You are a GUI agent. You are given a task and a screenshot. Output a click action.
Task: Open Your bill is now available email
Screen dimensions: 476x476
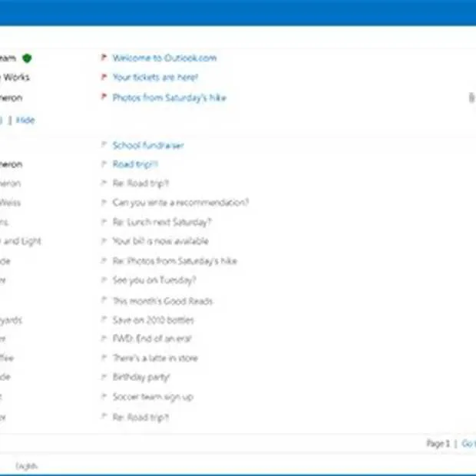point(160,241)
